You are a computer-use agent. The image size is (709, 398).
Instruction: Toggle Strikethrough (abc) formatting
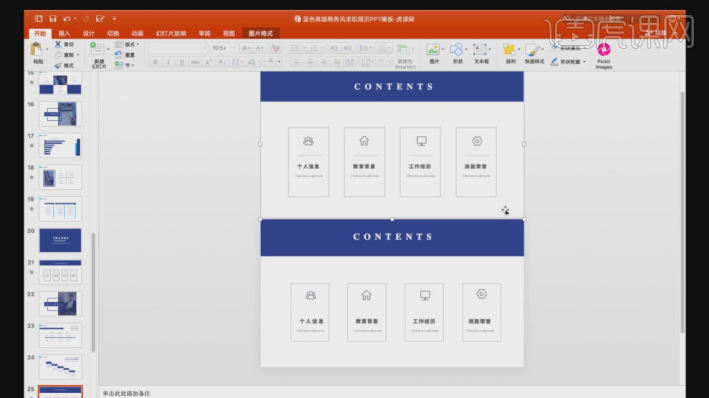[195, 62]
